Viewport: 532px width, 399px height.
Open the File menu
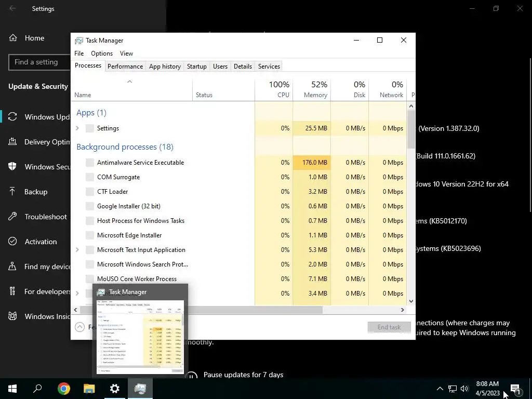(79, 54)
